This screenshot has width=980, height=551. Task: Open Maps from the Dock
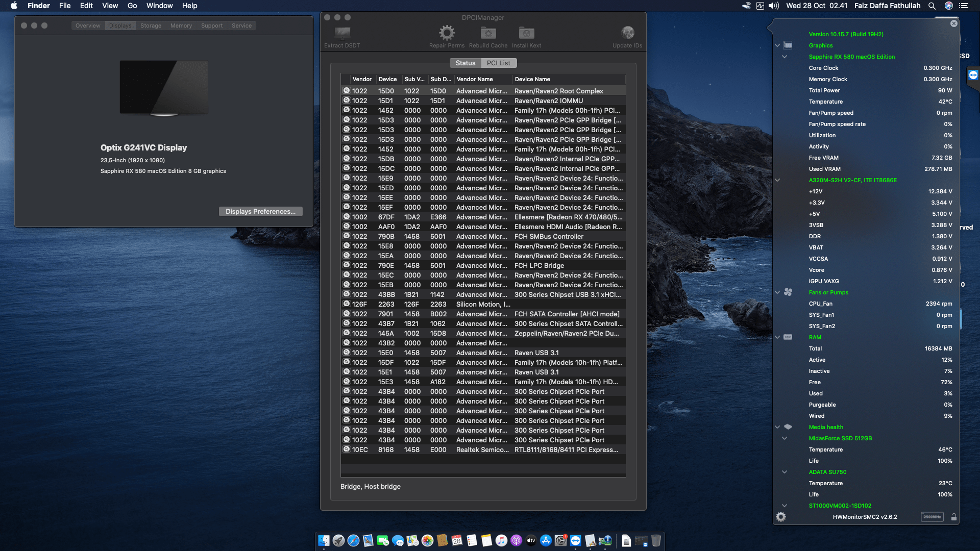pos(412,541)
